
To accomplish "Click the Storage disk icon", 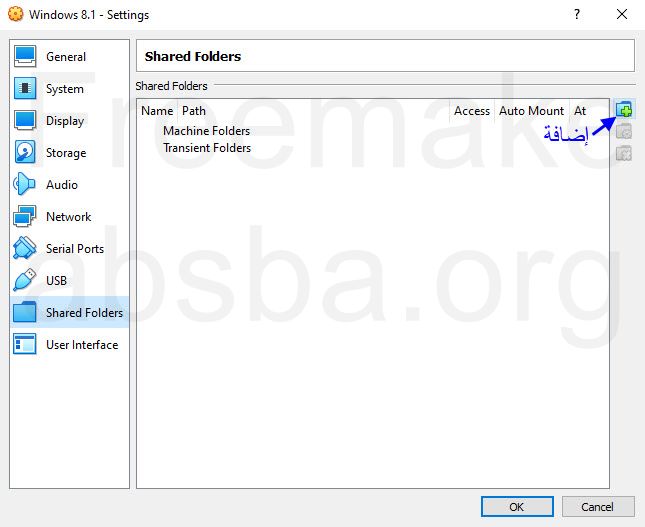I will tap(25, 152).
